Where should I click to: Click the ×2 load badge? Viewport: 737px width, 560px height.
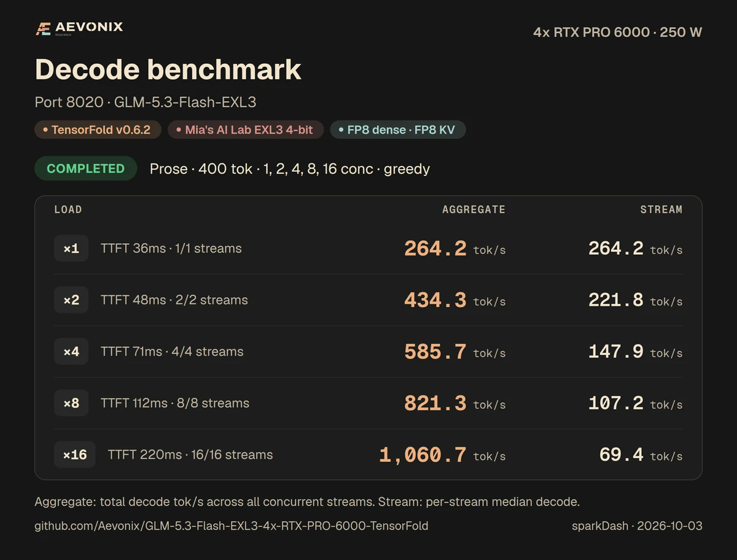(71, 300)
